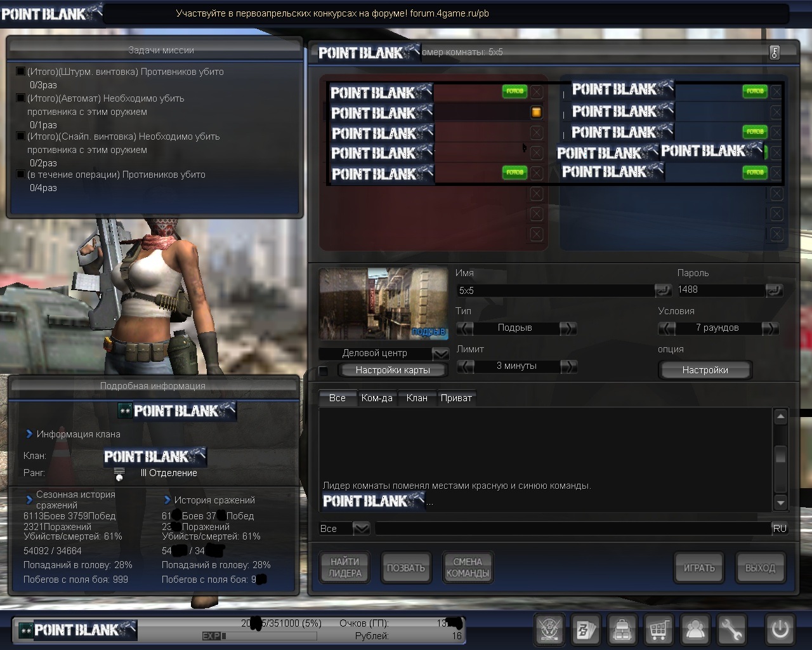Click the ПОЗВАТЬ invite button
The image size is (812, 650).
[406, 567]
